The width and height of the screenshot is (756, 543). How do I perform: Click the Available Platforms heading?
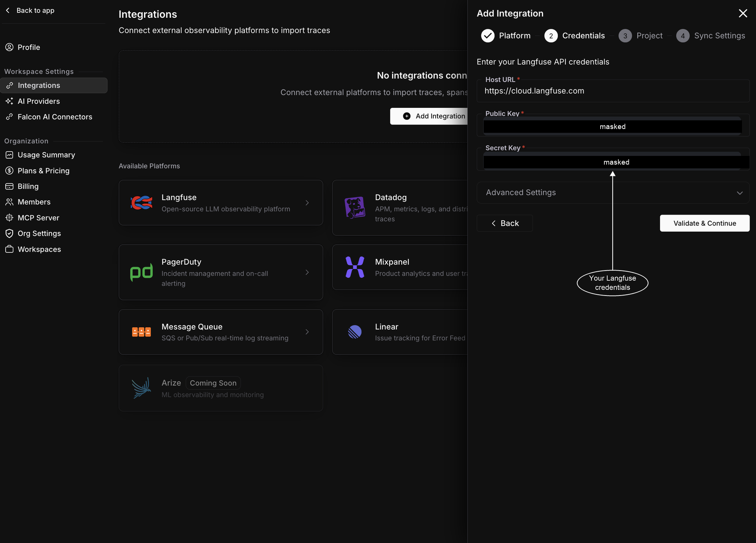click(149, 166)
